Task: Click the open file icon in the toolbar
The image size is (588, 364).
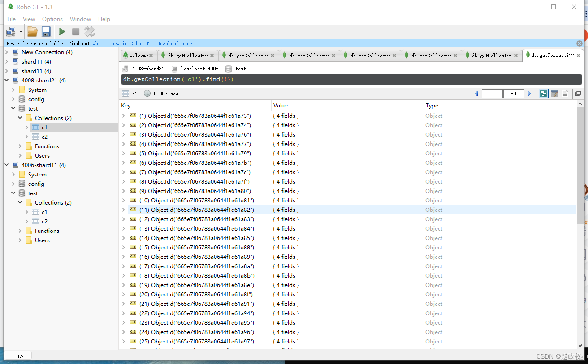Action: click(x=32, y=31)
